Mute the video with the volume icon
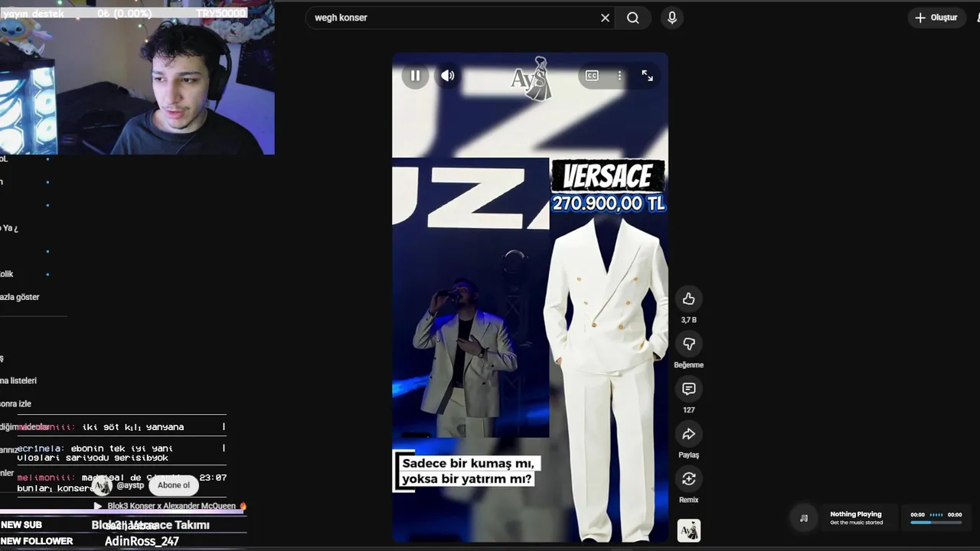 [x=448, y=76]
